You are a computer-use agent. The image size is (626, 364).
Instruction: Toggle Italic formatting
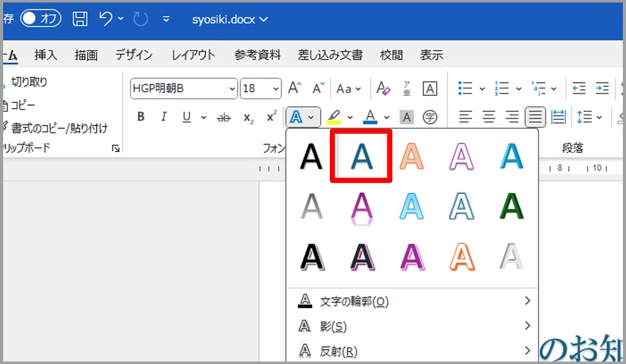(x=164, y=117)
